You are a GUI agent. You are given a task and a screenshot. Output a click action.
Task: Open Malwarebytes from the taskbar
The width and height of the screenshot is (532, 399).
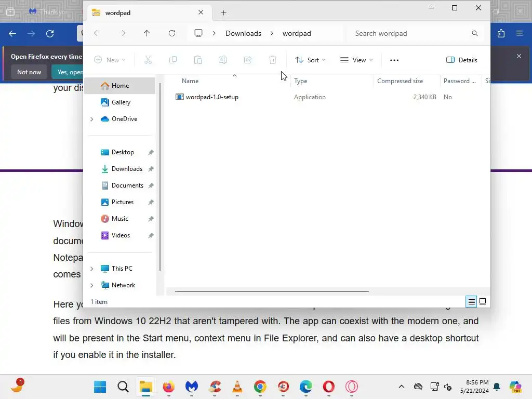click(192, 387)
